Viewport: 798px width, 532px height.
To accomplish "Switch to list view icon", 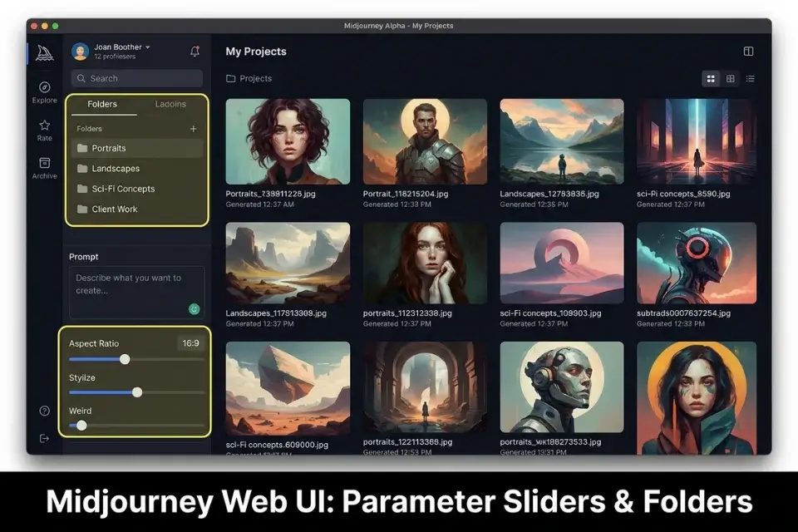I will click(750, 78).
